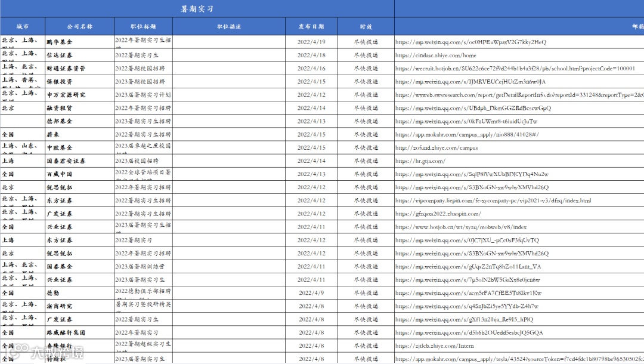Select the 浙商研究 company cell
This screenshot has height=364, width=644.
tap(80, 306)
